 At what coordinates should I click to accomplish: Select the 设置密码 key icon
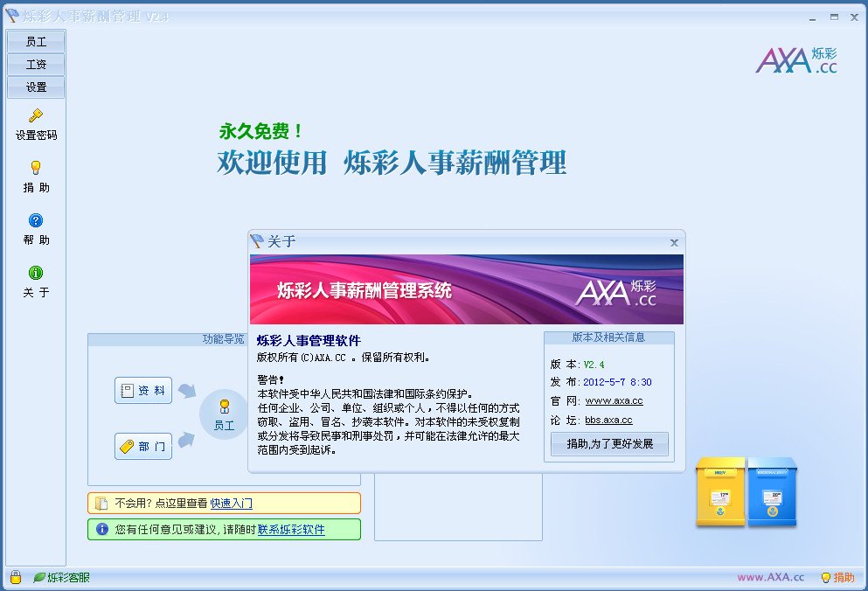coord(36,115)
